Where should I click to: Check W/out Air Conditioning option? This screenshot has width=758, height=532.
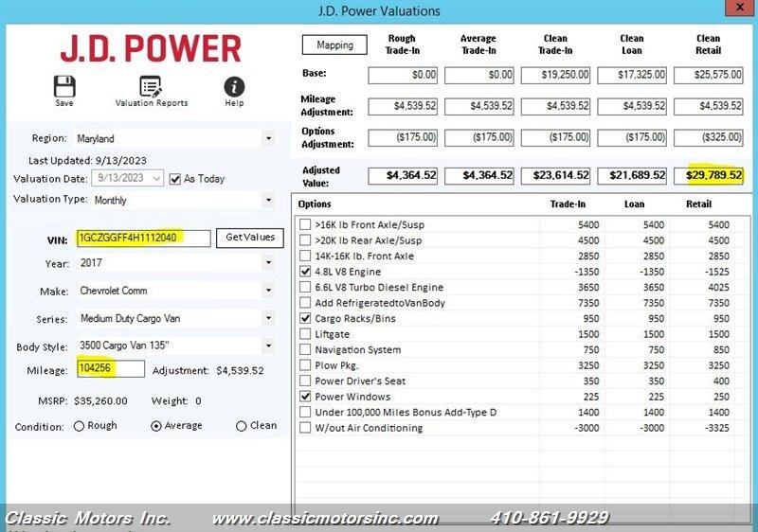305,428
